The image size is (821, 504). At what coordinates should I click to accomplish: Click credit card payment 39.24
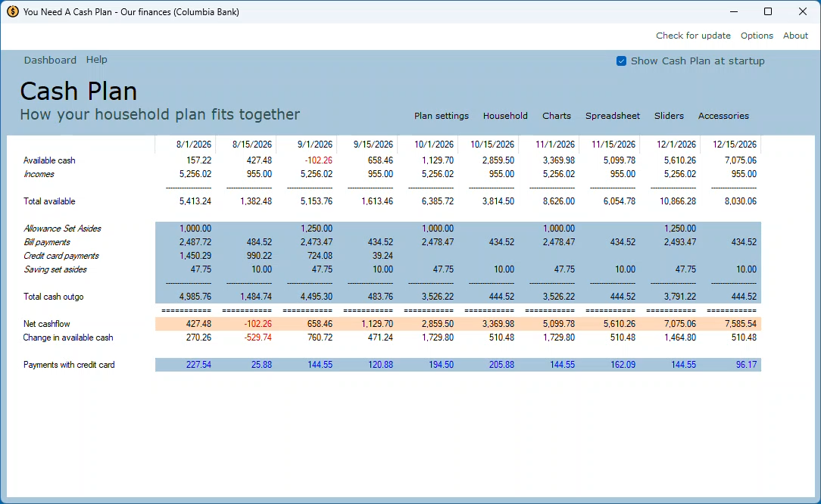382,256
